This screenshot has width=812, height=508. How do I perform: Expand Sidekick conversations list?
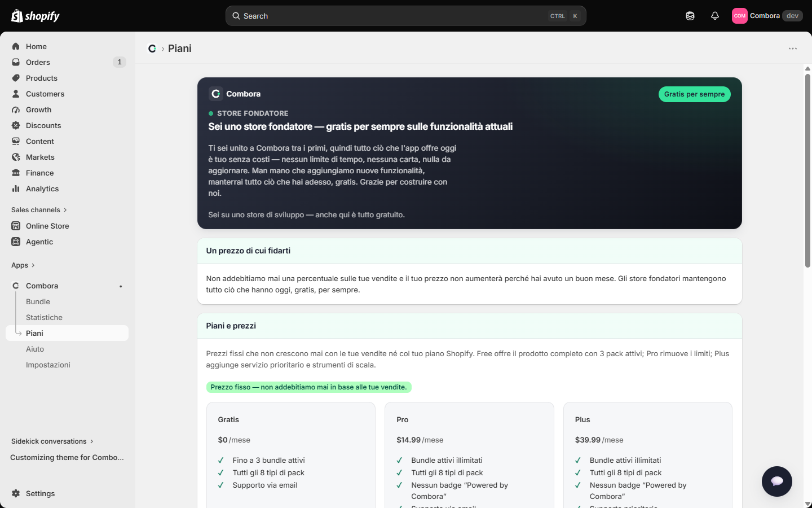point(52,441)
